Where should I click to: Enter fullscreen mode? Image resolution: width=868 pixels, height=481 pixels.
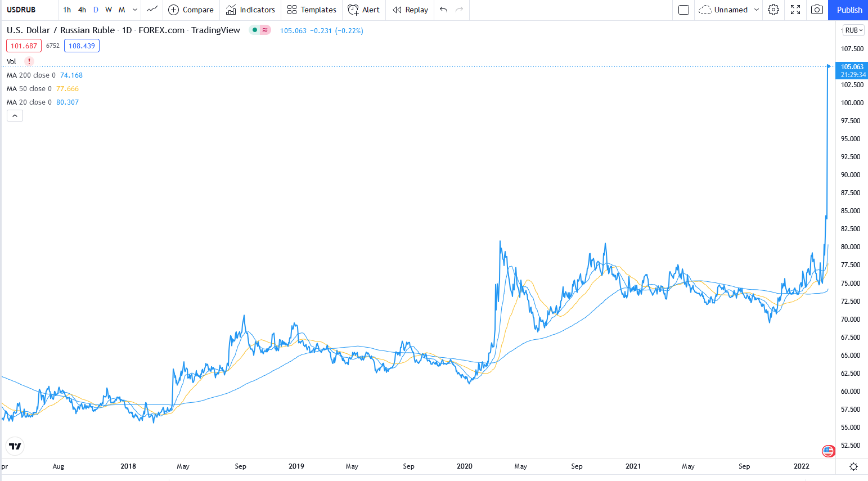click(795, 10)
